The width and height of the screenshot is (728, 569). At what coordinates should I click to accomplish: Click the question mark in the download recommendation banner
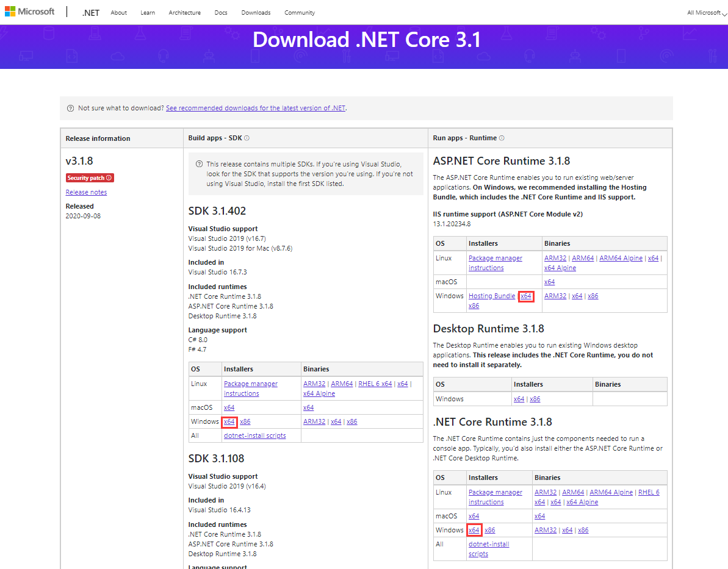pos(70,108)
